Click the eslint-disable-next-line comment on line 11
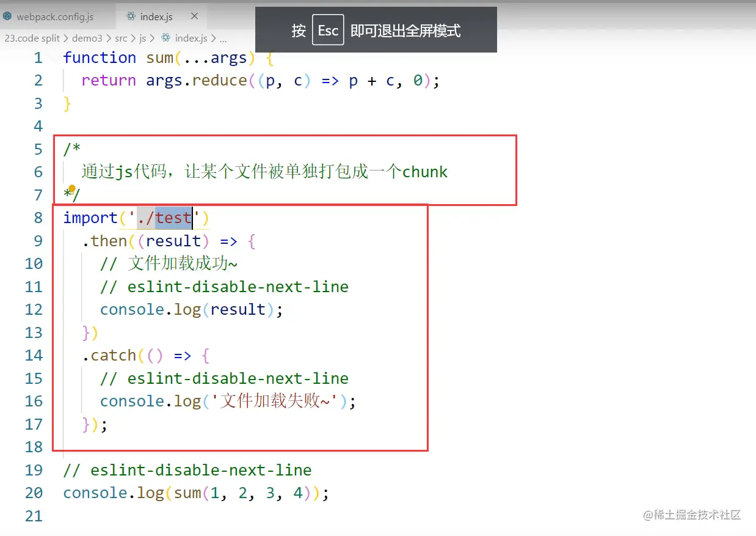This screenshot has width=756, height=536. click(224, 287)
